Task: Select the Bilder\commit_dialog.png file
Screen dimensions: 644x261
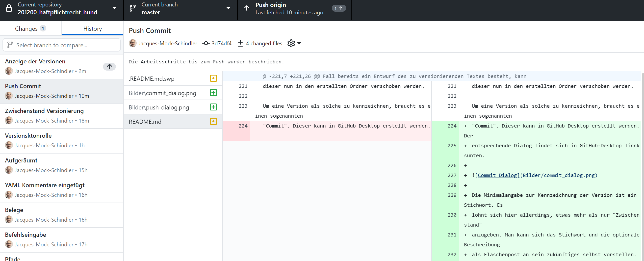Action: point(173,93)
